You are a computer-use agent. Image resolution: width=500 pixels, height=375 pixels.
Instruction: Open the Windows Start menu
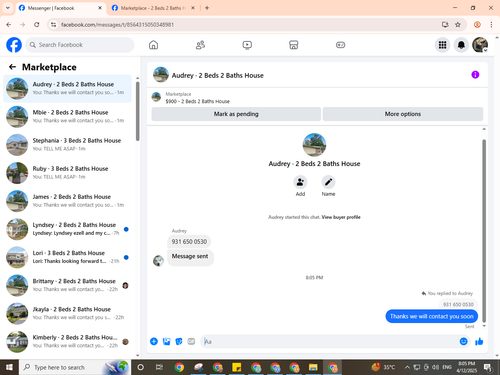(9, 367)
